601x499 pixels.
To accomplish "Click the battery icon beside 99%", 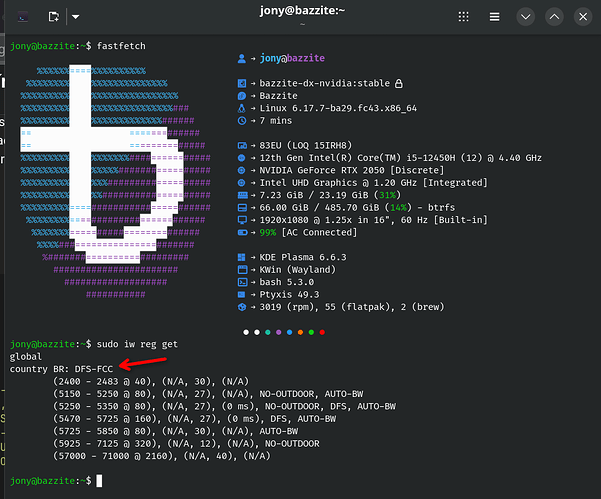I will (242, 231).
